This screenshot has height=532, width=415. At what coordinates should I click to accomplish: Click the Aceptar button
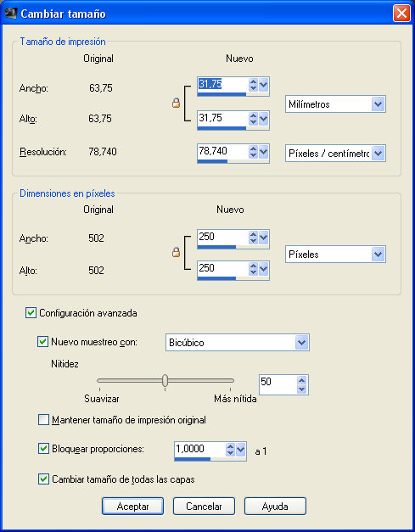132,507
